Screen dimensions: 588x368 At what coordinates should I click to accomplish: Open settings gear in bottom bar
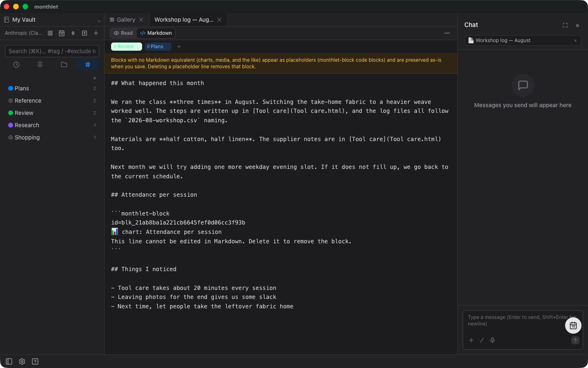point(22,361)
